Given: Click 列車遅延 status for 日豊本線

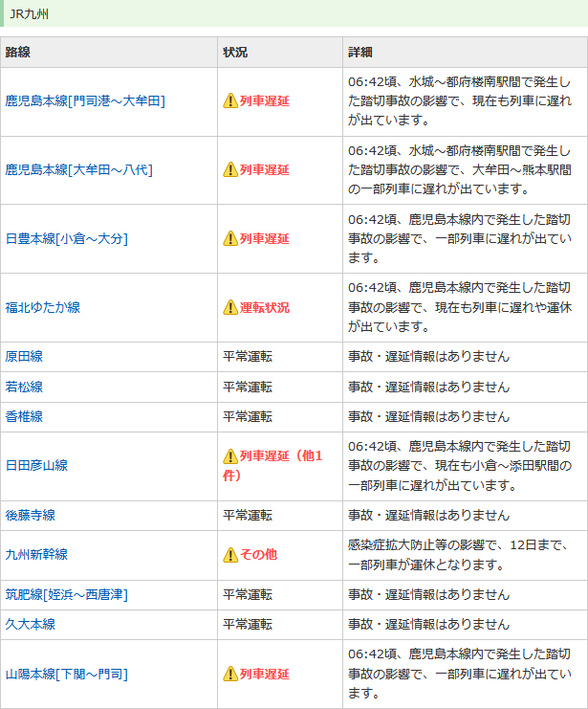Looking at the screenshot, I should coord(265,239).
